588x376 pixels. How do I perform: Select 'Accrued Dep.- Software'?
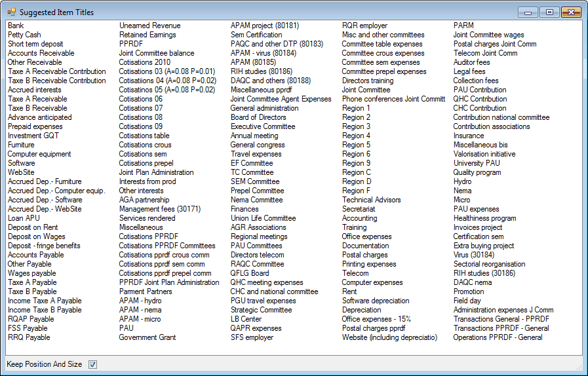[x=45, y=200]
